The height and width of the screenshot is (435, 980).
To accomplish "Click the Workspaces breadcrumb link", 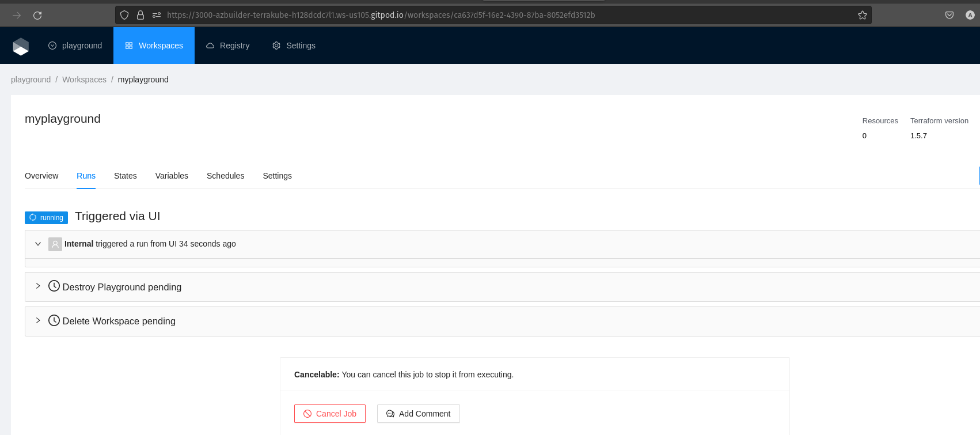I will click(84, 80).
